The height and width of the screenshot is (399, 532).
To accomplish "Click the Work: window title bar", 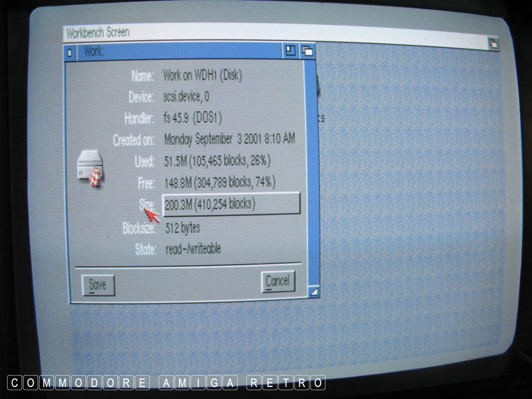I will pos(177,51).
